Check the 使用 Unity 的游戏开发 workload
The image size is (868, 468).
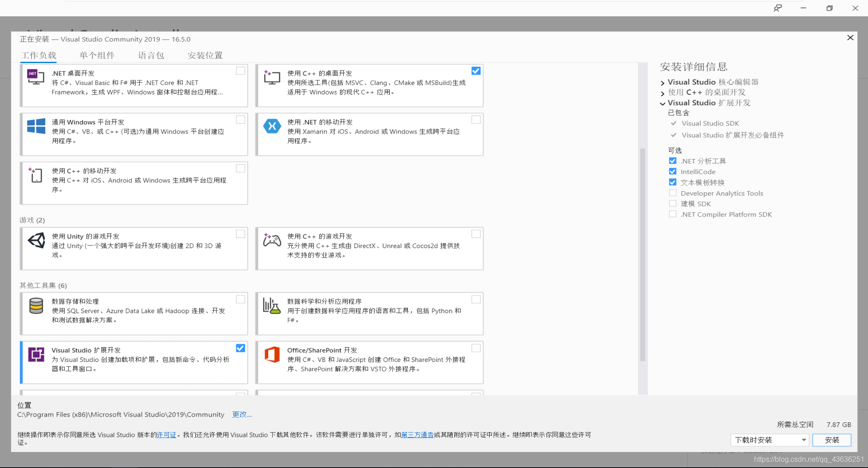click(241, 234)
